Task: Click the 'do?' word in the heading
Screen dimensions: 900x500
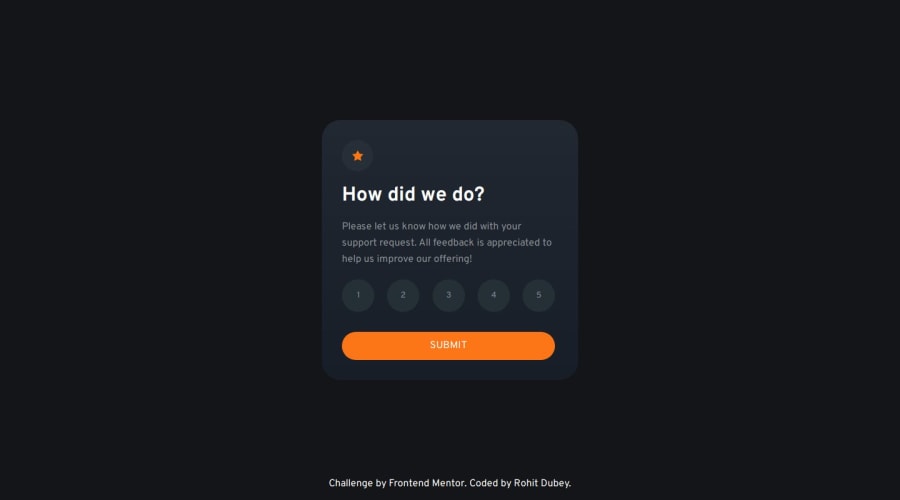Action: pos(468,194)
